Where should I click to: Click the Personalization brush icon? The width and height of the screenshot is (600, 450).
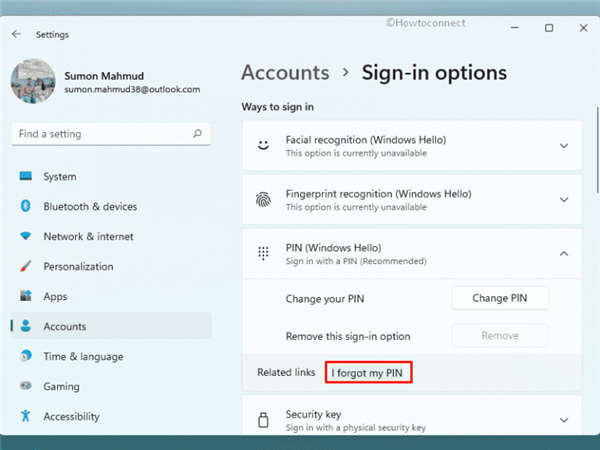(x=26, y=267)
